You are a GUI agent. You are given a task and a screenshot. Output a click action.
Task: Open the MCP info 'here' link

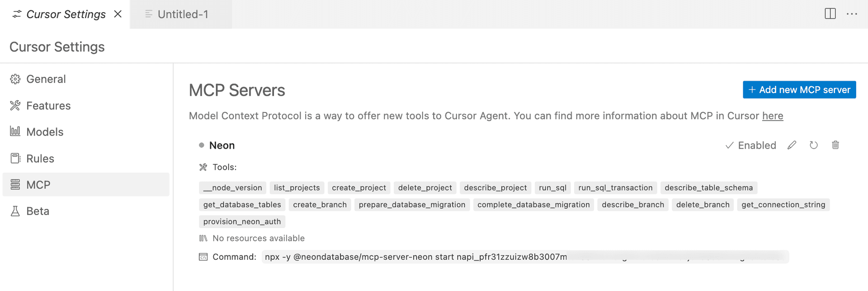click(772, 116)
